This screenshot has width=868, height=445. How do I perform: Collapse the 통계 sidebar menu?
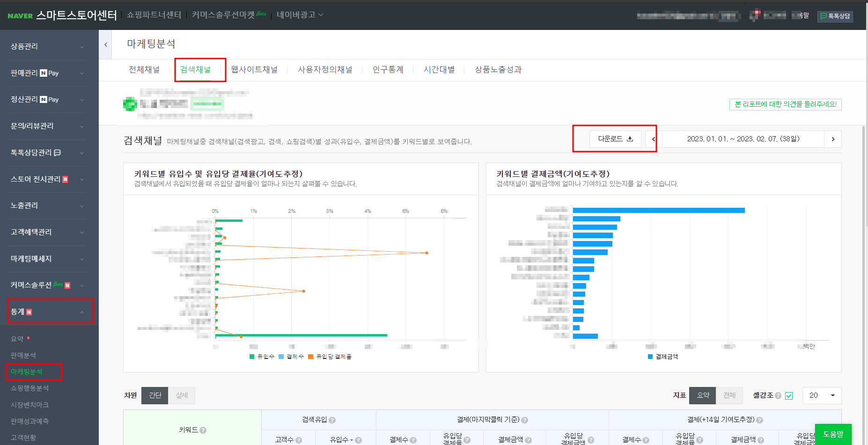point(46,312)
